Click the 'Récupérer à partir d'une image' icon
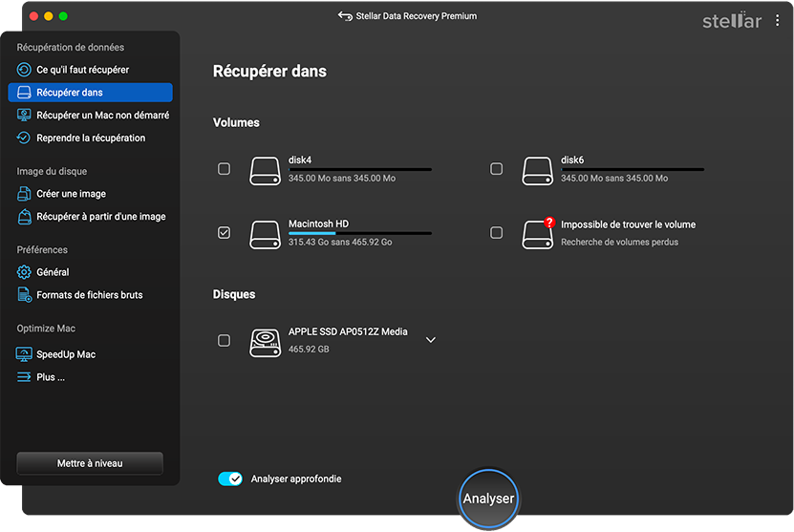This screenshot has height=532, width=794. (x=24, y=216)
